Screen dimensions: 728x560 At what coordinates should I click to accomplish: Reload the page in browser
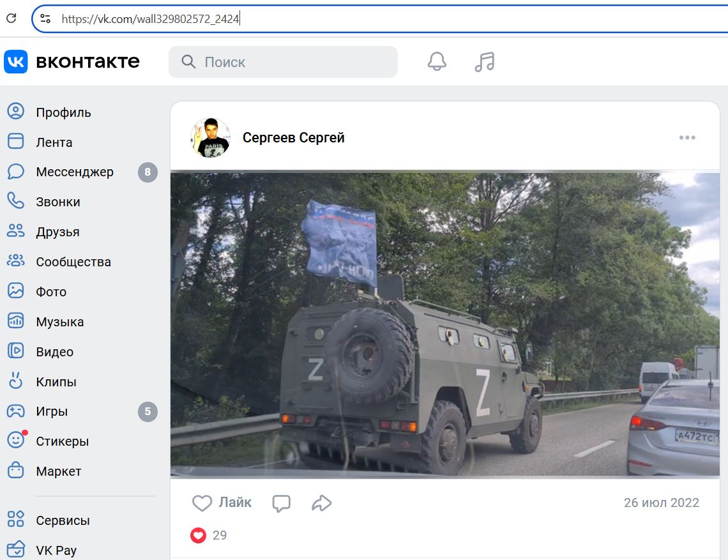[11, 19]
